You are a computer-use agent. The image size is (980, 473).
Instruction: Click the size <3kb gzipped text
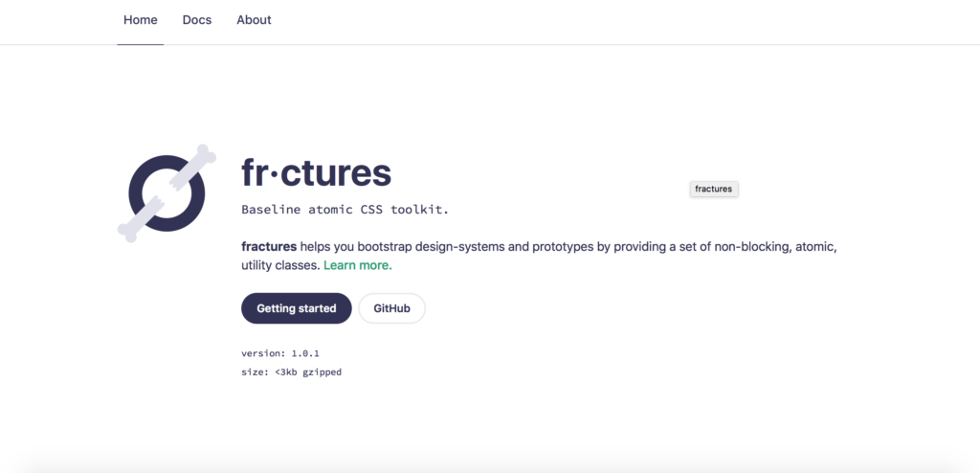291,372
